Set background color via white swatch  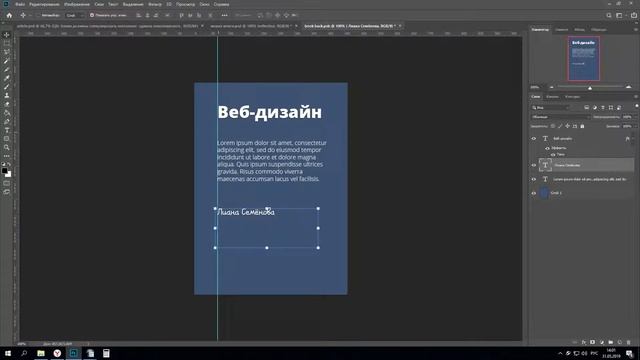click(x=9, y=175)
